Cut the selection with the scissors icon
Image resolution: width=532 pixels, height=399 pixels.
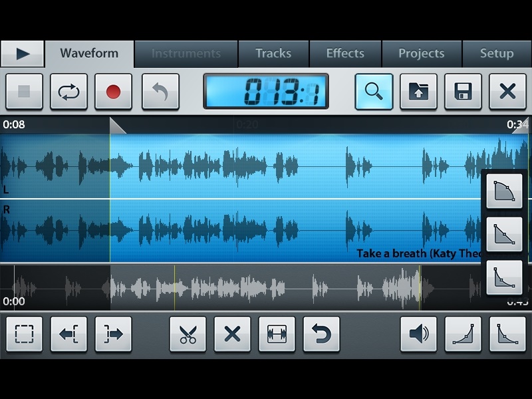[x=188, y=334]
